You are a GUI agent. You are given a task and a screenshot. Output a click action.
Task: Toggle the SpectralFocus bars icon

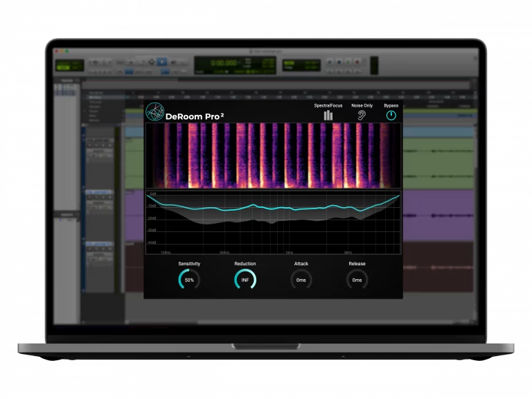[x=328, y=116]
